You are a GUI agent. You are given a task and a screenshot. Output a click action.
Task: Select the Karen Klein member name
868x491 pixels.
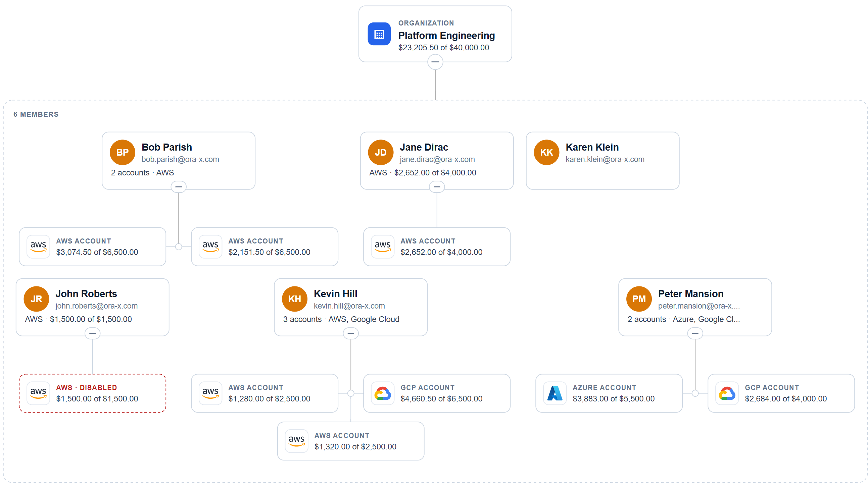point(592,147)
